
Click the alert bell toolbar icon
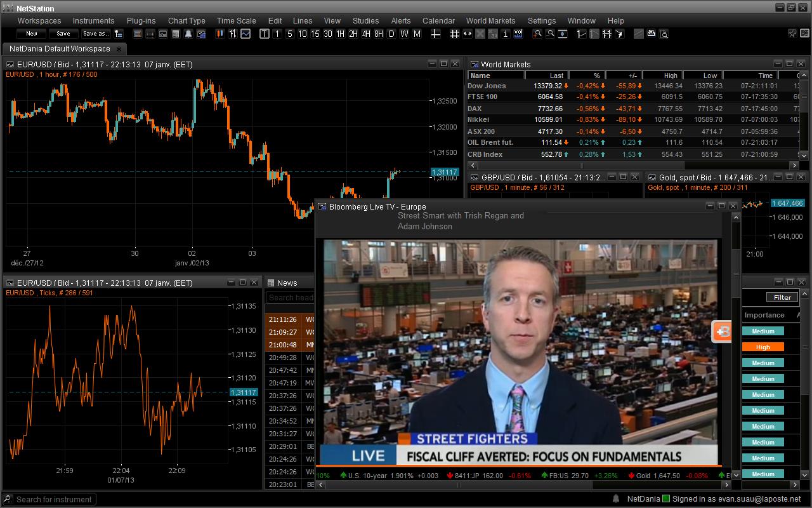pyautogui.click(x=188, y=34)
